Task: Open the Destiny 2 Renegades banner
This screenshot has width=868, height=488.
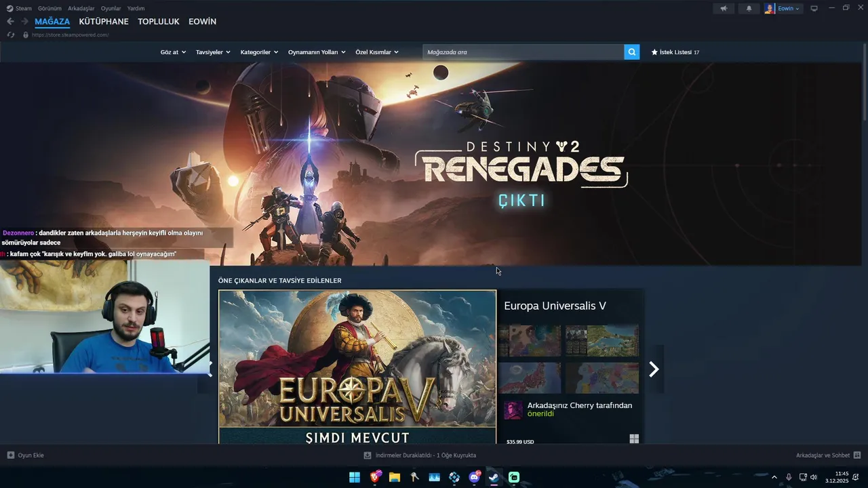Action: (431, 164)
